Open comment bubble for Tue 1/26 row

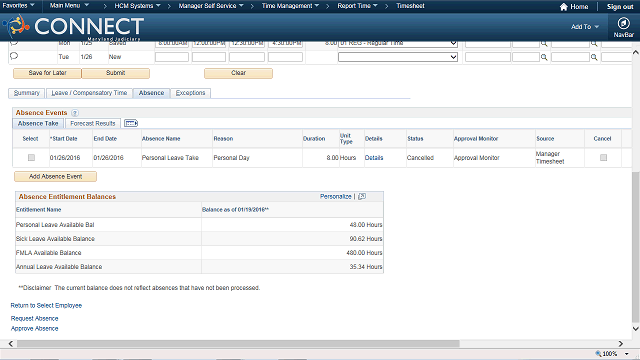pos(14,56)
